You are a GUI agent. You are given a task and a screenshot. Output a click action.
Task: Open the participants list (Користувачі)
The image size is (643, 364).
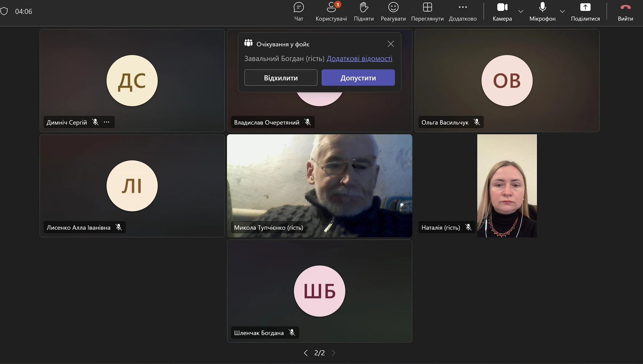point(331,12)
